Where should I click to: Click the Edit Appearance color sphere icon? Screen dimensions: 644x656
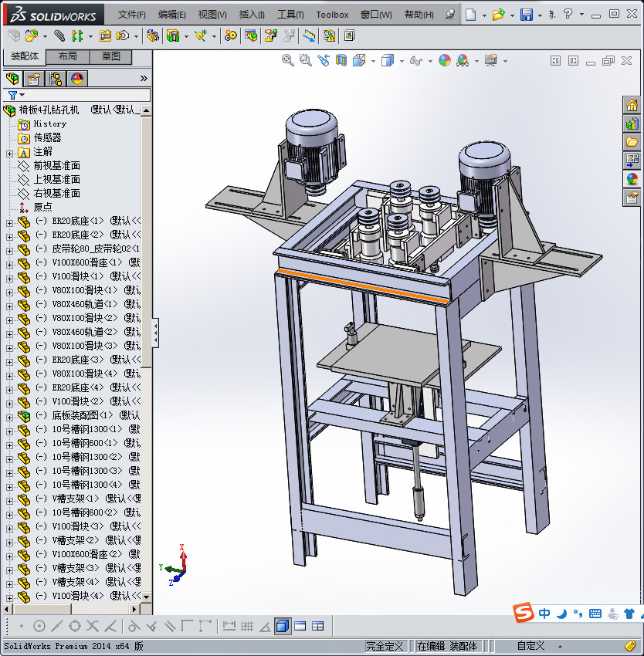(445, 60)
